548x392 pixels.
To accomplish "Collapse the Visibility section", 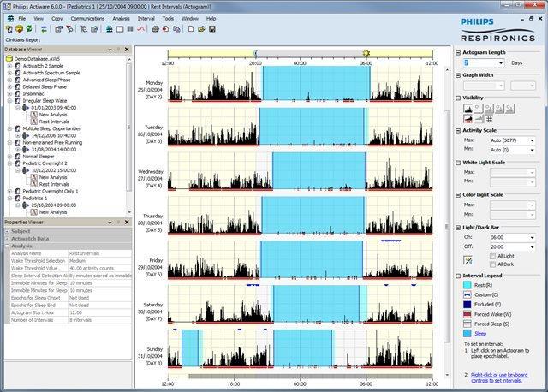I will (458, 98).
